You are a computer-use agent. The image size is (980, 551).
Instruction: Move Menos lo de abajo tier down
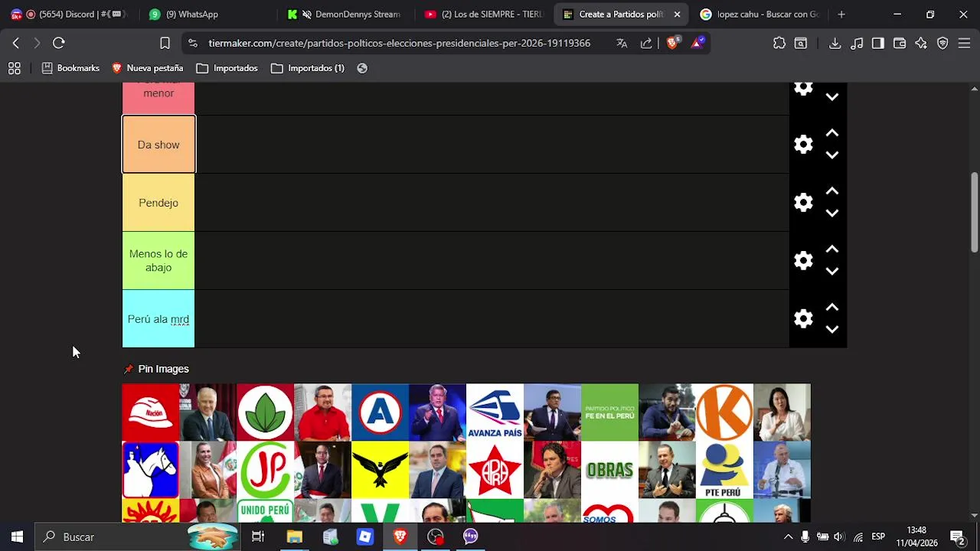pyautogui.click(x=832, y=272)
